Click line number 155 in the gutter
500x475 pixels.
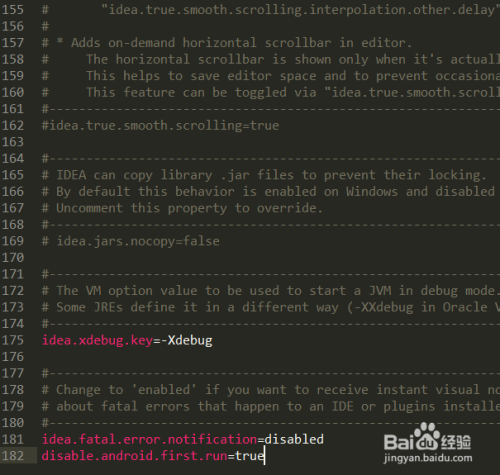(13, 10)
